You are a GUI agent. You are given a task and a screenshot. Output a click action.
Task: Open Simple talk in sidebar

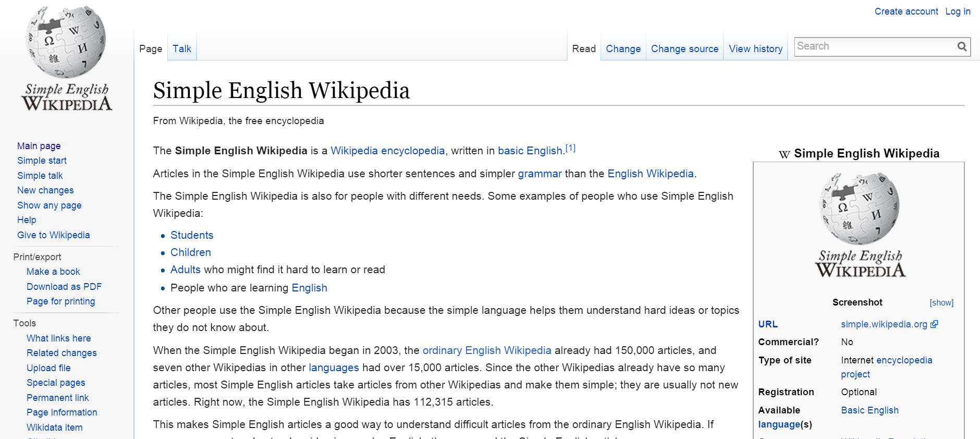point(40,176)
